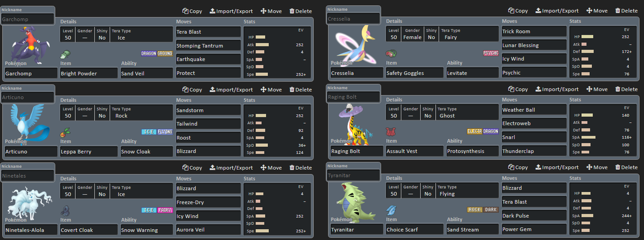
Task: Delete the Raging Bolt set
Action: 626,89
